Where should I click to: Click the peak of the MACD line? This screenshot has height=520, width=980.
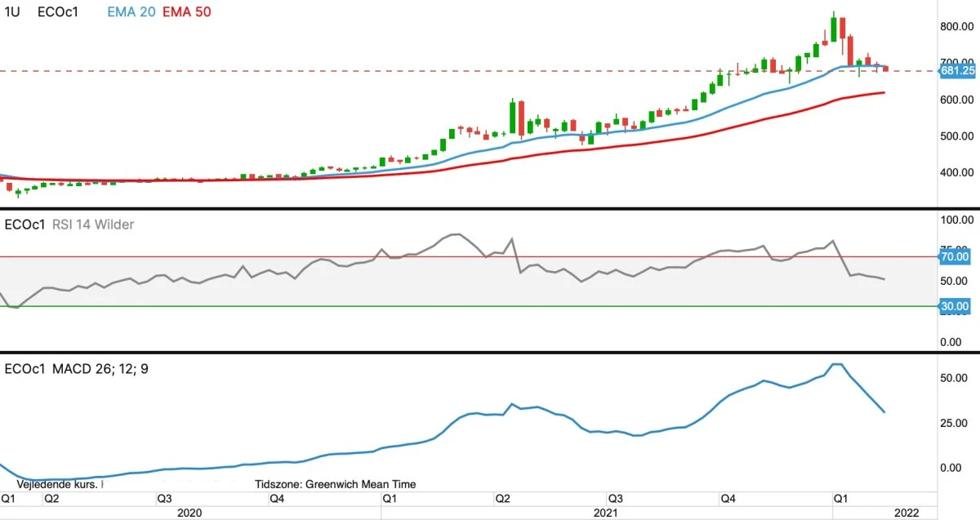click(836, 364)
